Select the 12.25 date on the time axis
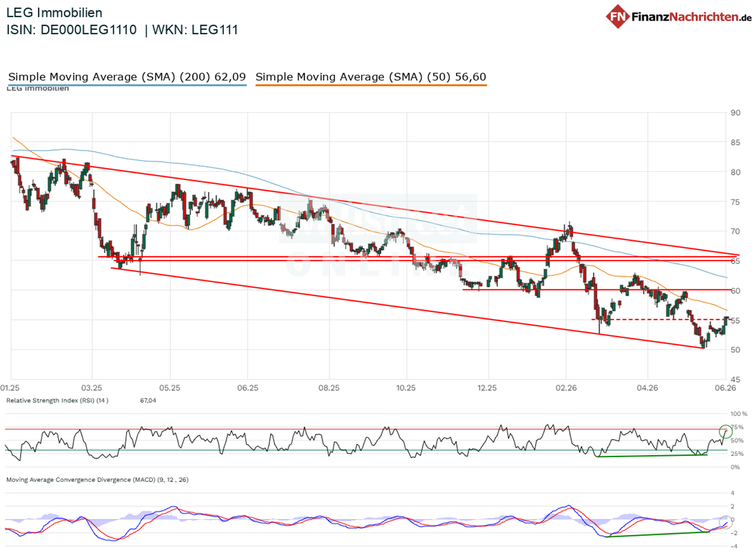 point(487,388)
